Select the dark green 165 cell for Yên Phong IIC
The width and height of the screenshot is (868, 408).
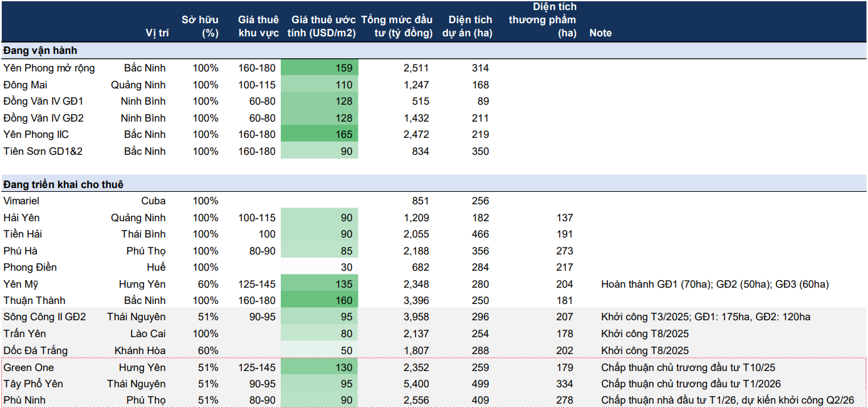[x=320, y=135]
